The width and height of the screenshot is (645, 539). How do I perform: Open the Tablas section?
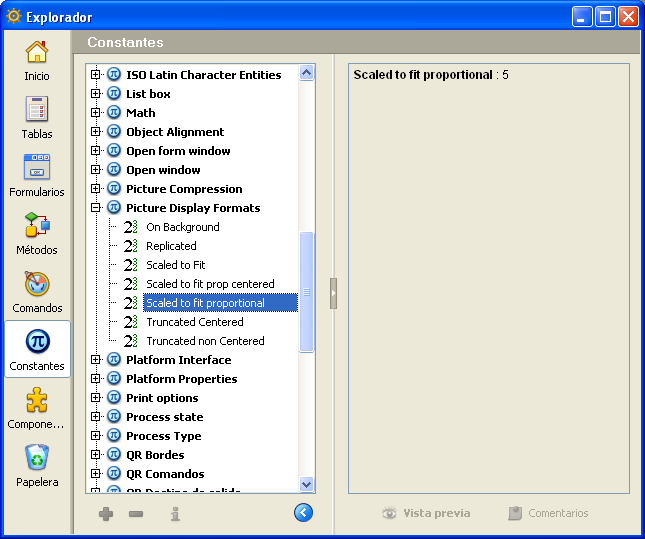[x=36, y=117]
